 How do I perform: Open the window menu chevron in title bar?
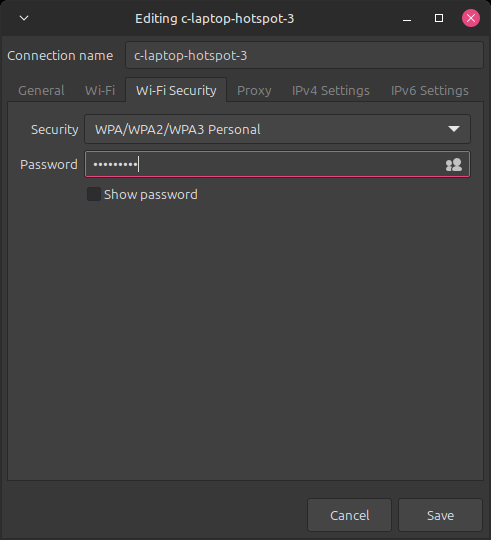point(24,18)
